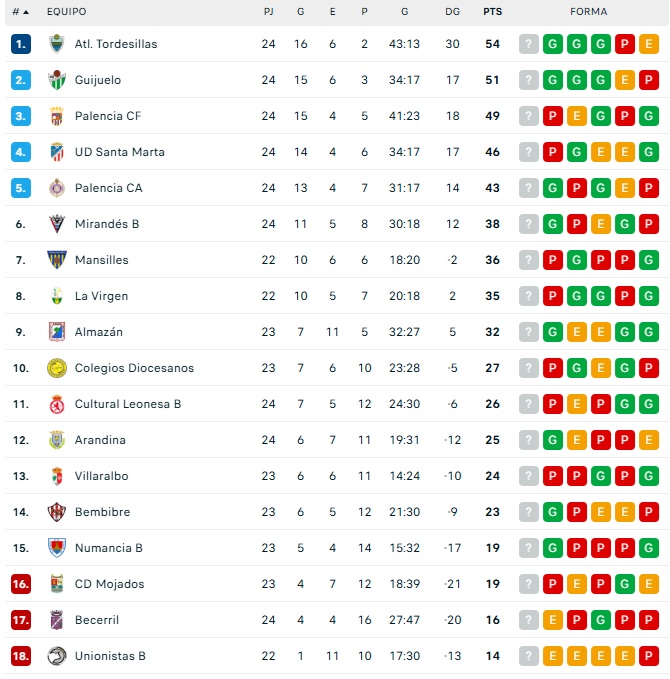Click Becerril's first orange E form badge

pyautogui.click(x=553, y=620)
